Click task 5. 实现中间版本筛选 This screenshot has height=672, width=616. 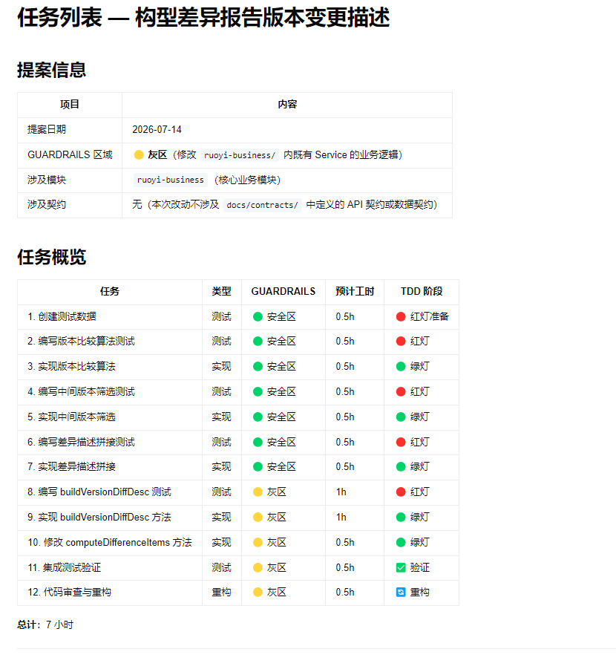[71, 417]
